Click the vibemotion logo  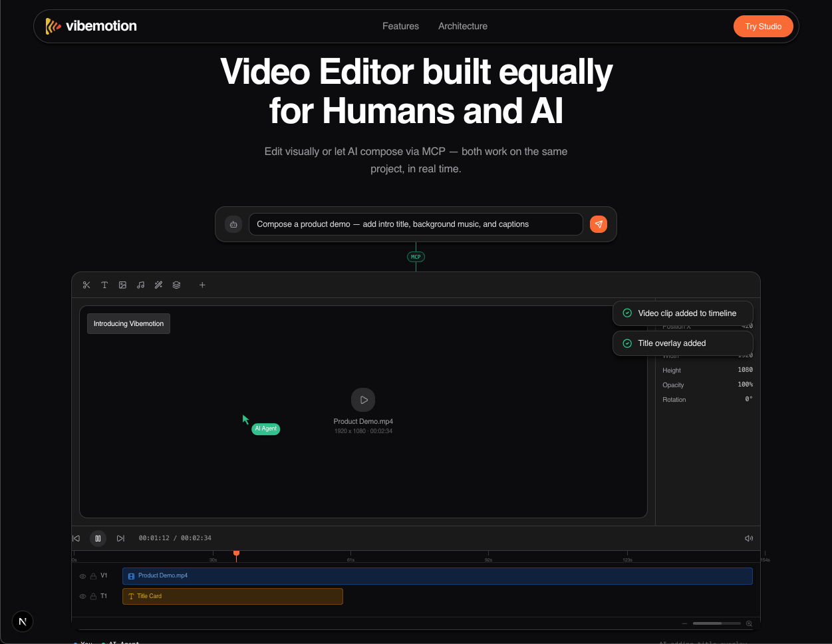(91, 26)
